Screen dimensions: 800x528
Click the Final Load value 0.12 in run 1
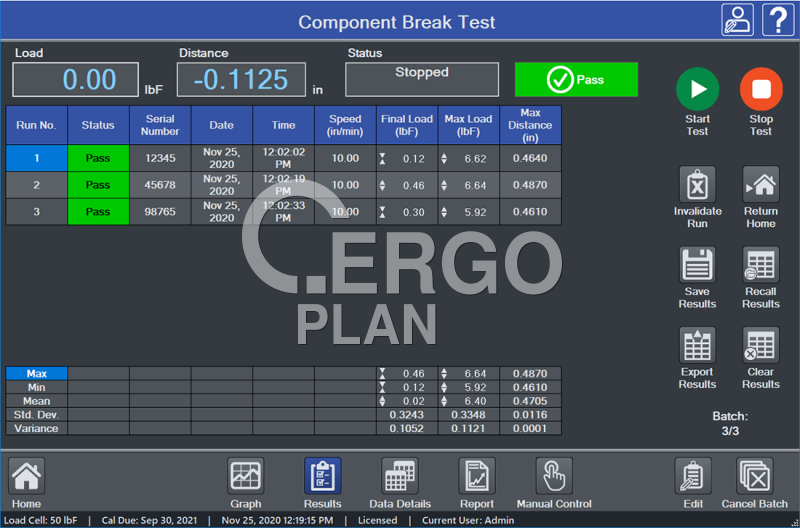(407, 158)
